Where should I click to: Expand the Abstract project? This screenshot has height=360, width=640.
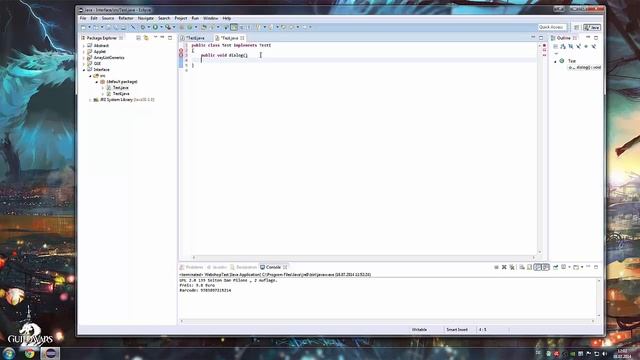[x=84, y=46]
